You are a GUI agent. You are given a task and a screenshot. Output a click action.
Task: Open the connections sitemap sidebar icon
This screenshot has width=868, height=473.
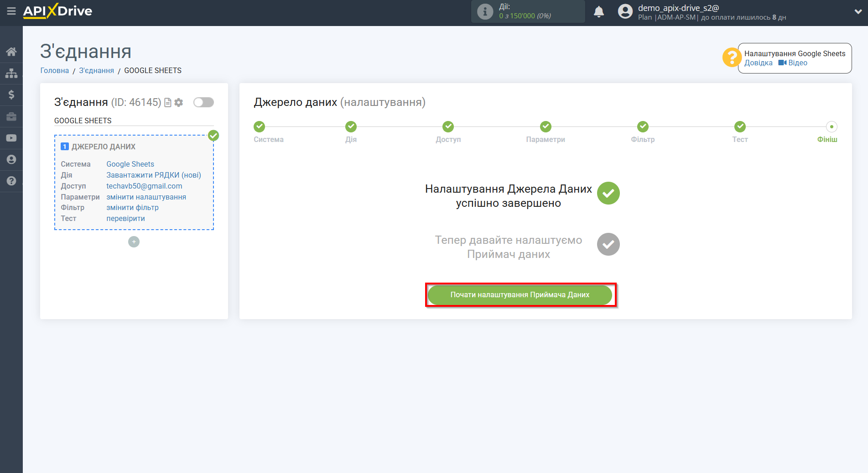[x=11, y=73]
